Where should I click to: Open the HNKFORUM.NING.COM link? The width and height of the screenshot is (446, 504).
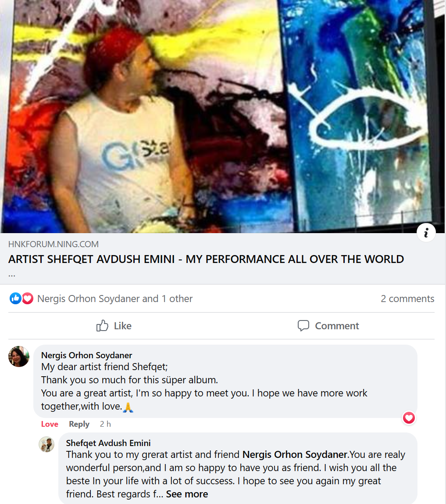(54, 244)
